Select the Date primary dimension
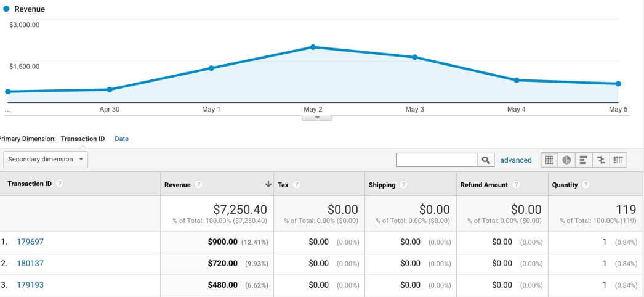This screenshot has height=297, width=644. click(x=122, y=139)
